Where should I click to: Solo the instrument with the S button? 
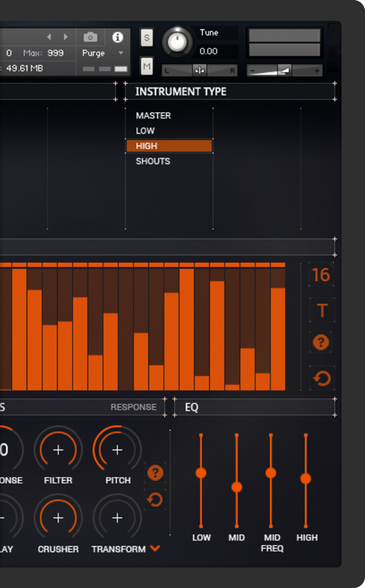click(147, 38)
